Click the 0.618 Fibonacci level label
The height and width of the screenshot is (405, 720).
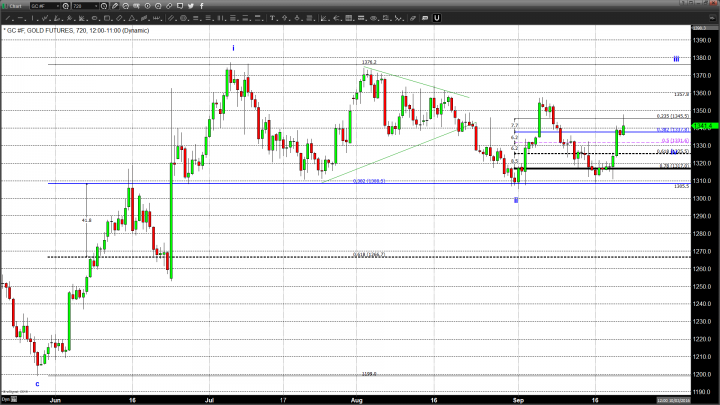click(369, 254)
